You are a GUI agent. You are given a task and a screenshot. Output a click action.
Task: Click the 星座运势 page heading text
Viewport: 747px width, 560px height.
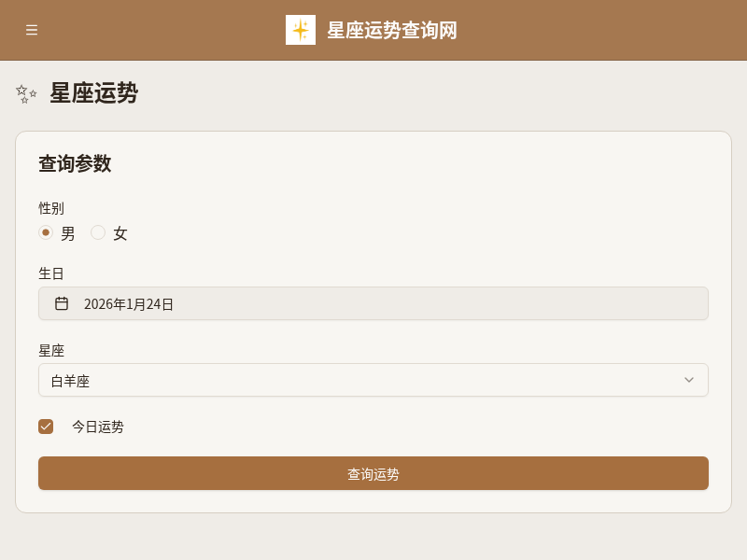coord(93,93)
